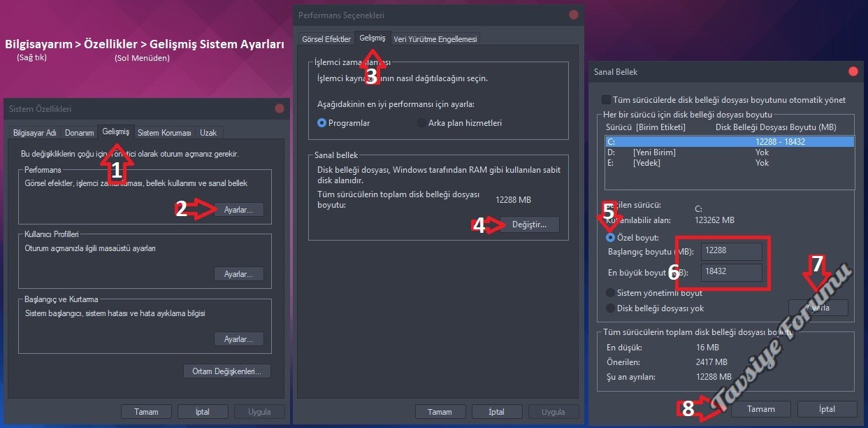Viewport: 868px width, 428px height.
Task: Select drive E: [Yedek] row
Action: coord(730,162)
